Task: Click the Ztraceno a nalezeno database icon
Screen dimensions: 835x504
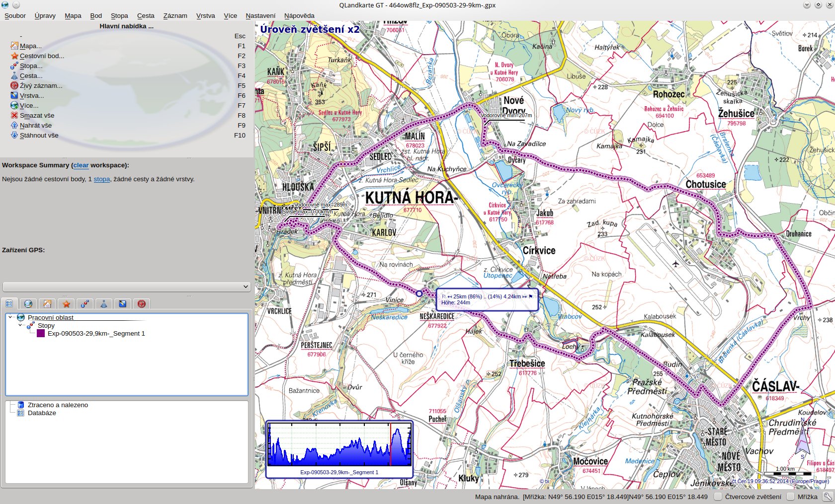Action: 21,405
